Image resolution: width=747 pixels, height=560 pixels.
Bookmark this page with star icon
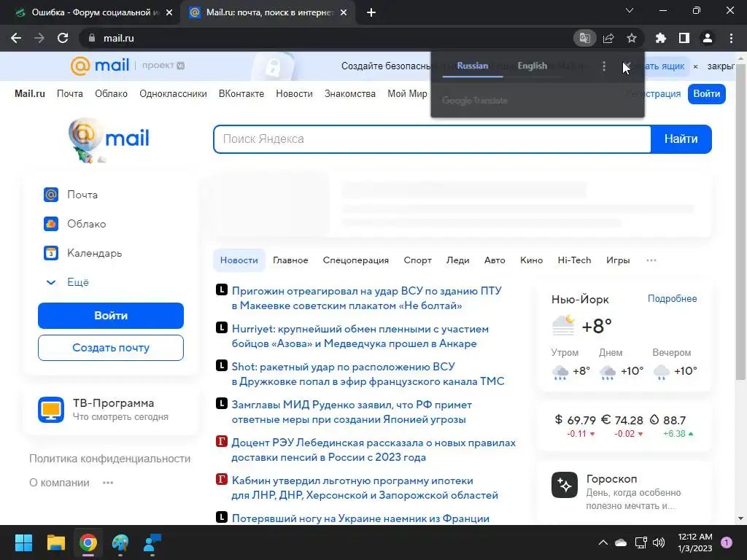tap(632, 38)
